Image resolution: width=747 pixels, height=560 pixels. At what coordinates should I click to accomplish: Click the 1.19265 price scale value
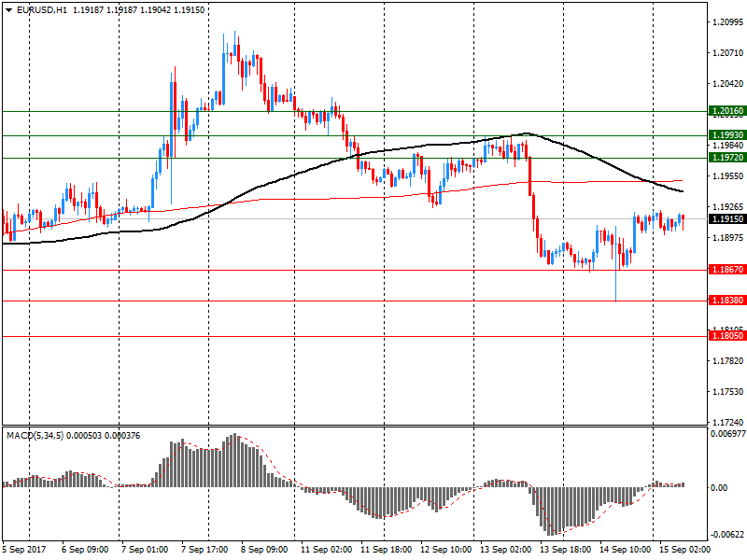pyautogui.click(x=728, y=207)
